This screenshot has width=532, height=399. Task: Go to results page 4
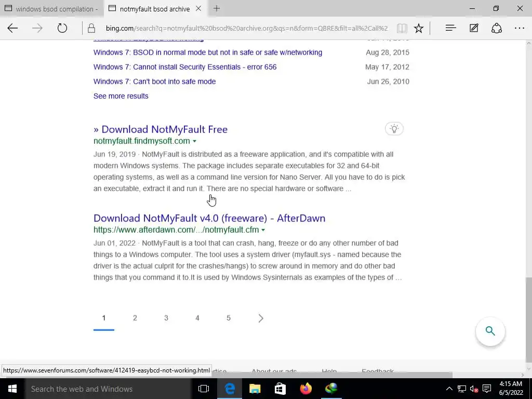(197, 318)
